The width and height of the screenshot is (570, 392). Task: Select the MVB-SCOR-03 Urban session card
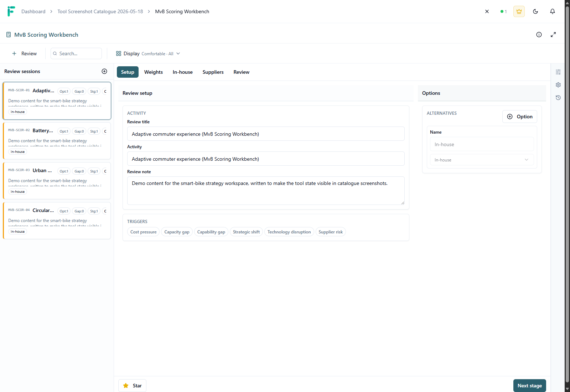[x=57, y=181]
